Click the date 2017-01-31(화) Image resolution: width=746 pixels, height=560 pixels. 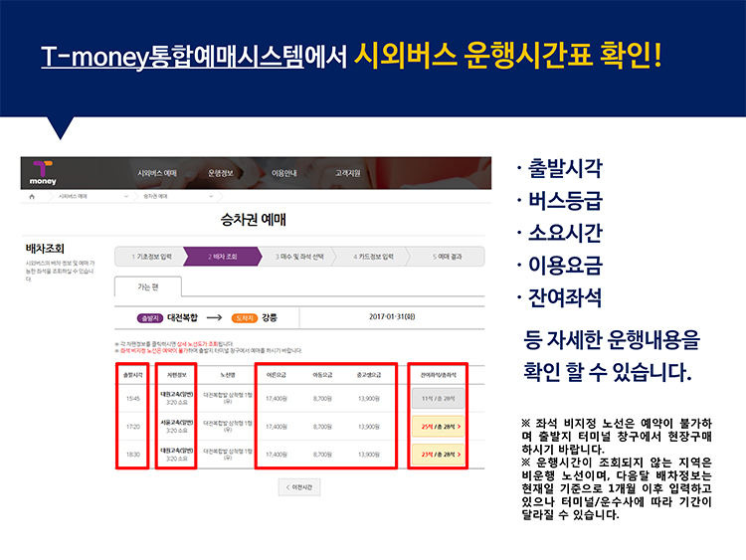[x=392, y=317]
